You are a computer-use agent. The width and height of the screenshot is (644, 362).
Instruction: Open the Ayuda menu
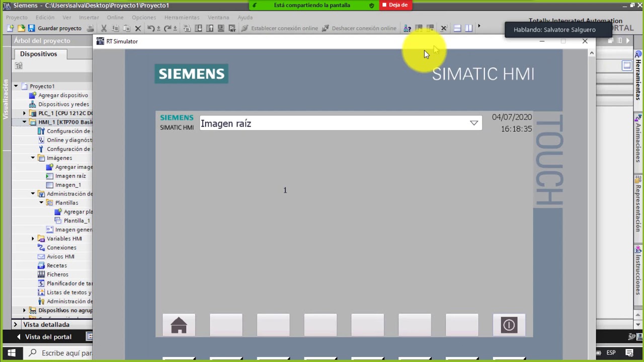point(245,17)
